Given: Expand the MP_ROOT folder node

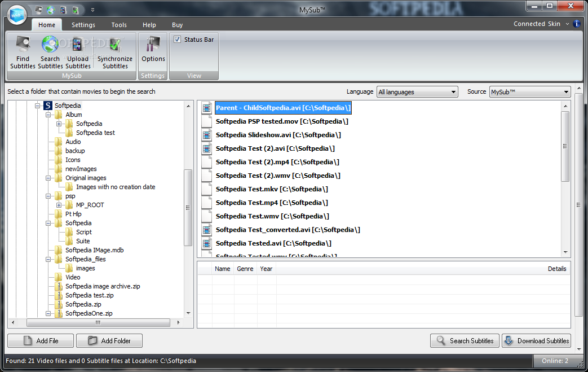Looking at the screenshot, I should click(x=59, y=205).
